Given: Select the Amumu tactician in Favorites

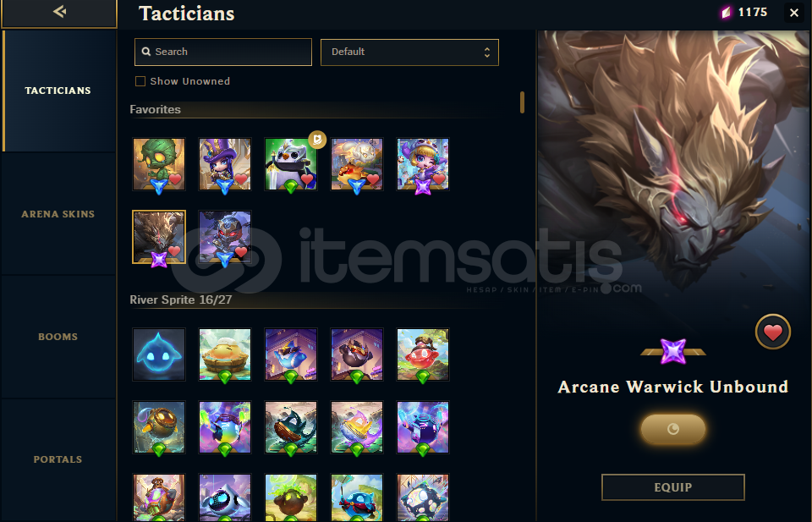Looking at the screenshot, I should [159, 164].
